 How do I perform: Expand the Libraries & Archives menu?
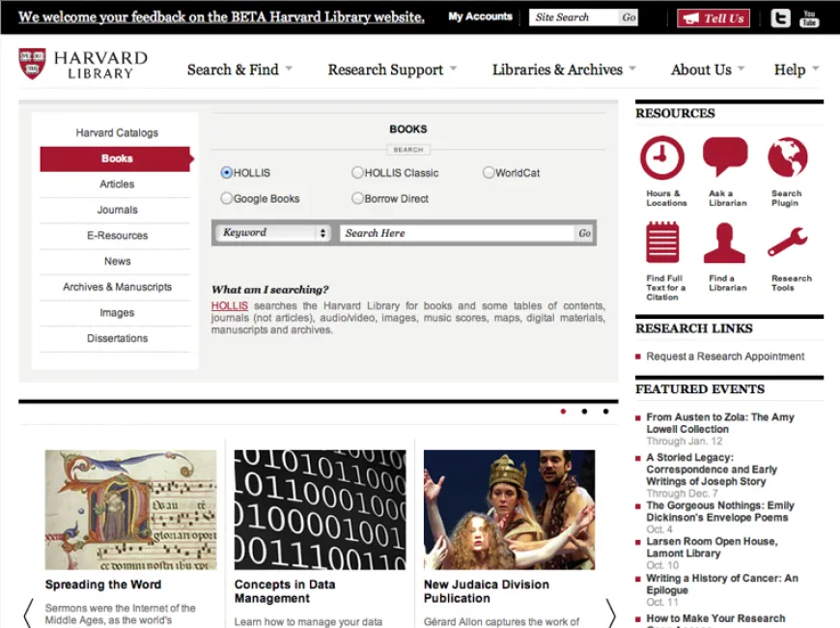click(564, 70)
